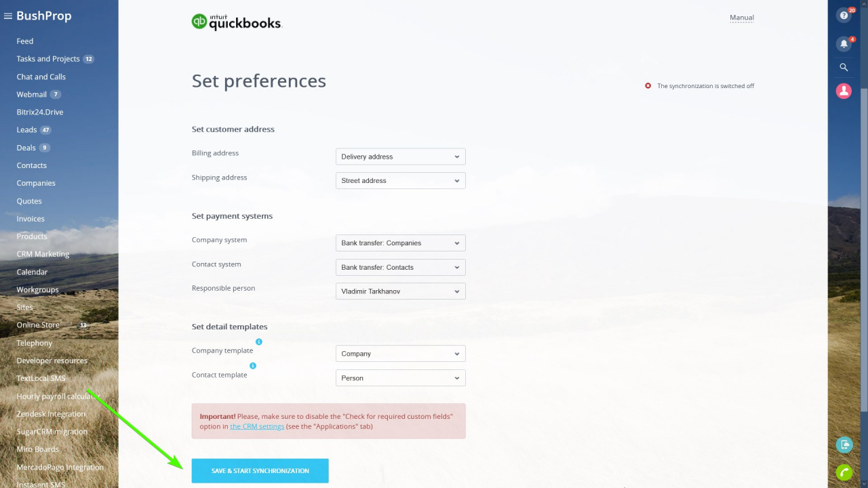Screen dimensions: 868x488
Task: Open the Shipping address dropdown
Action: point(401,181)
